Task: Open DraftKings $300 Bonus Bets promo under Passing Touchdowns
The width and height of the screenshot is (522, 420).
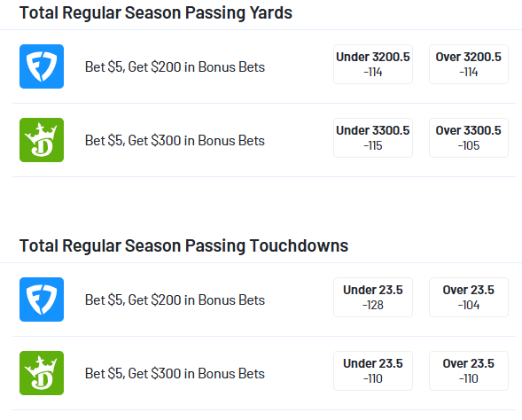Action: (x=175, y=373)
